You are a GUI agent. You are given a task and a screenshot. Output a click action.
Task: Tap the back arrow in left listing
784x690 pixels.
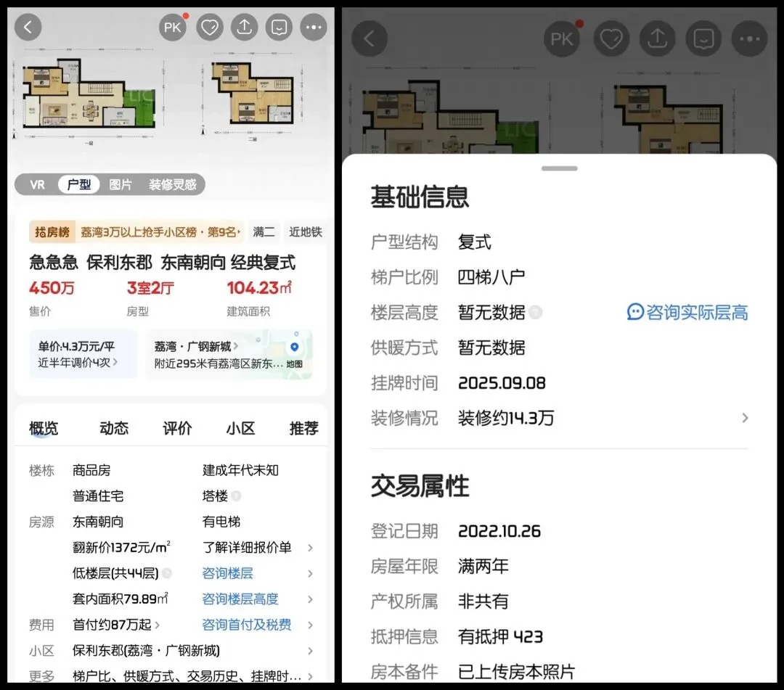click(28, 27)
